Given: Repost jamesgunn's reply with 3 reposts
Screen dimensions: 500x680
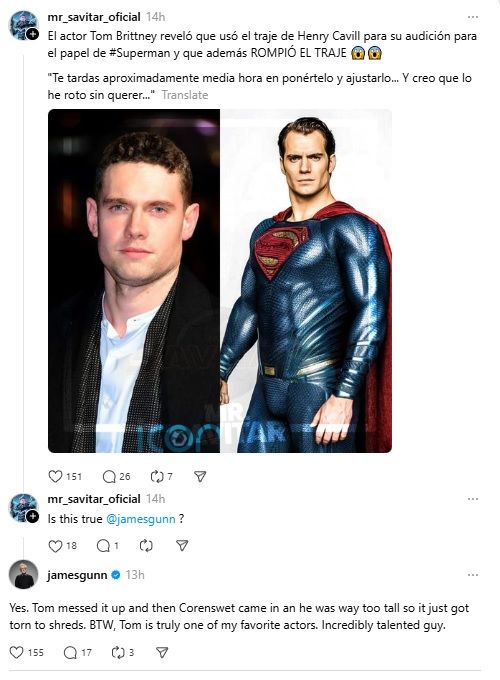Looking at the screenshot, I should (x=118, y=652).
